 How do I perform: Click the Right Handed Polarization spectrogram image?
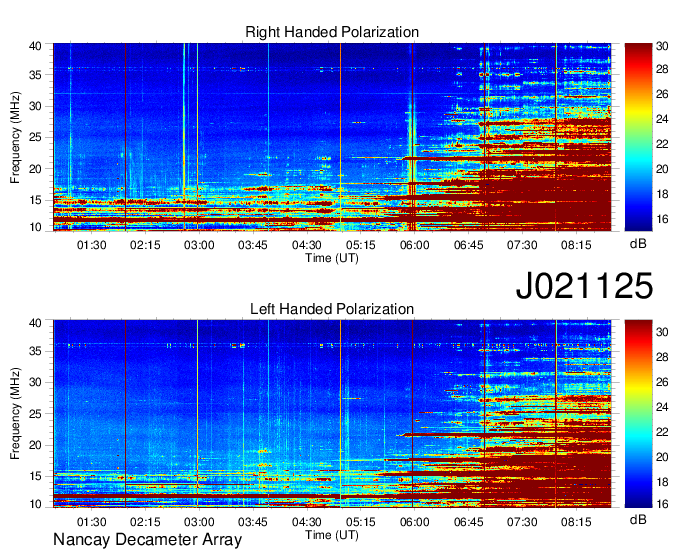(332, 137)
